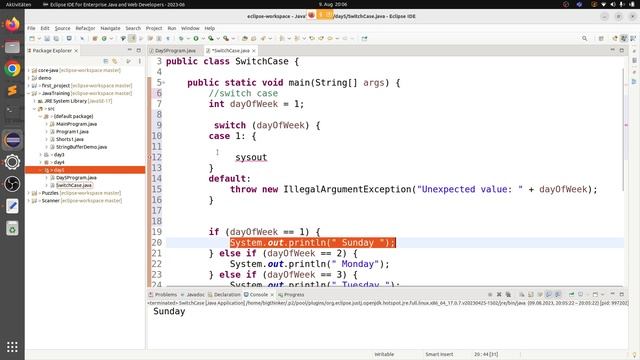Click the editor vertical scrollbar
640x360 pixels.
point(623,129)
